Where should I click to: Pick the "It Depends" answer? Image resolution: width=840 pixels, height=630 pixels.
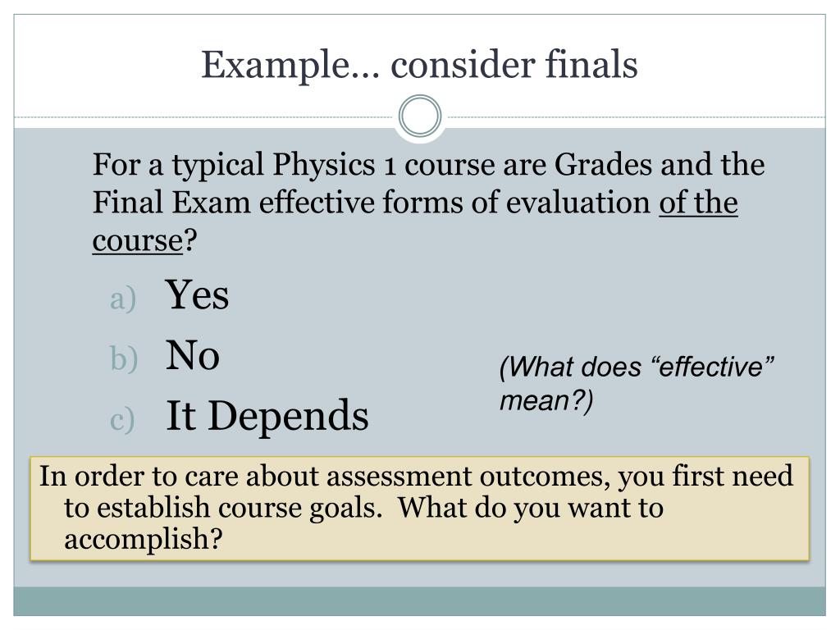(267, 416)
